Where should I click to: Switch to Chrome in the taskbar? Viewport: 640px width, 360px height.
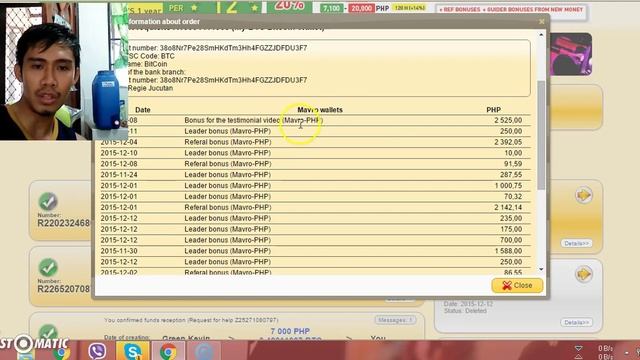point(168,351)
